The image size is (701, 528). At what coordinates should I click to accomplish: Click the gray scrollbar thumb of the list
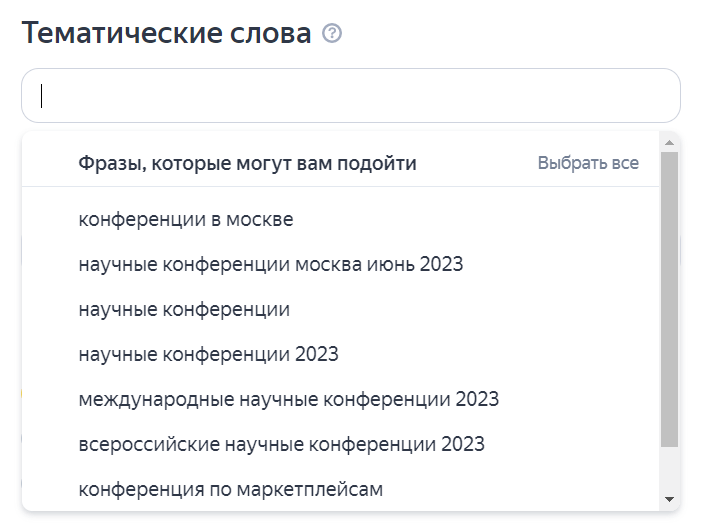pos(669,299)
